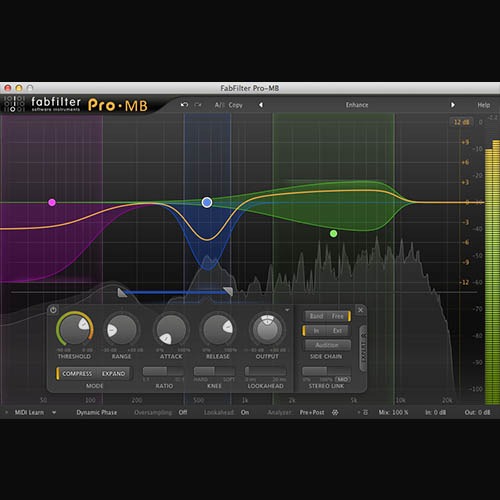Viewport: 500px width, 500px height.
Task: Click left crossover handle of blue band
Action: tap(122, 292)
